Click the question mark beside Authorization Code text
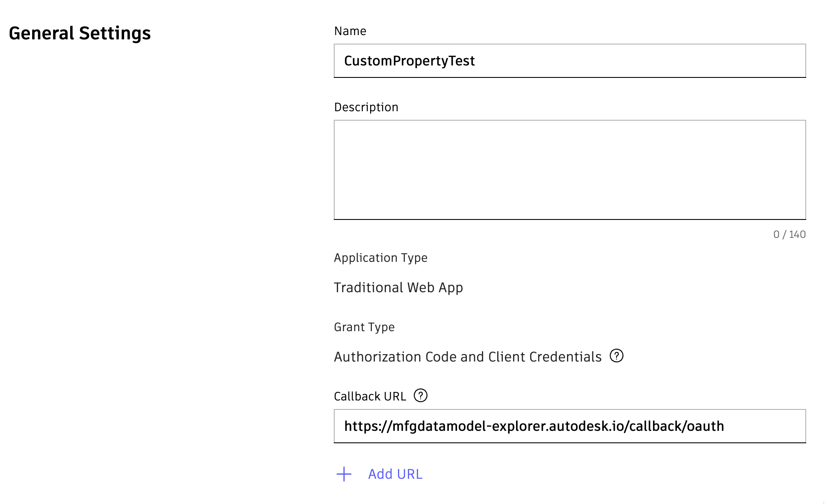825x504 pixels. [x=617, y=356]
